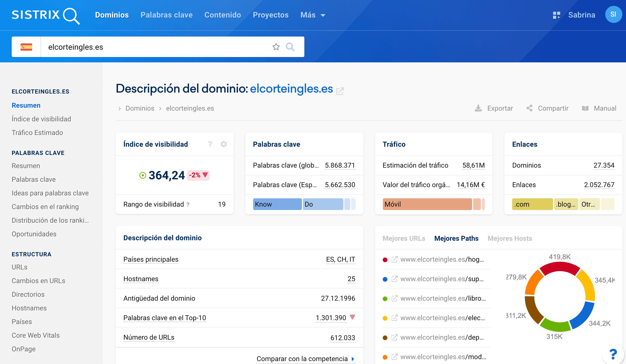Click the Compartir share icon
This screenshot has height=364, width=626.
pyautogui.click(x=529, y=108)
